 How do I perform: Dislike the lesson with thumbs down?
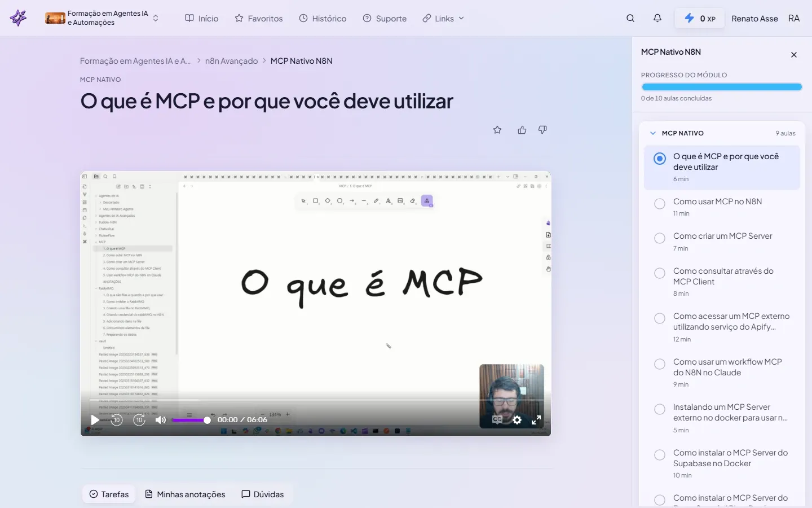point(542,130)
